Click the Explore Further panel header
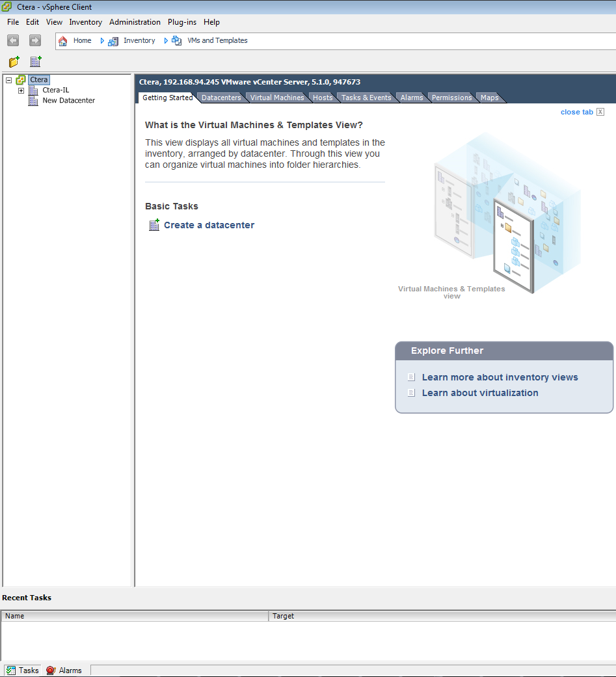The image size is (616, 677). [504, 351]
